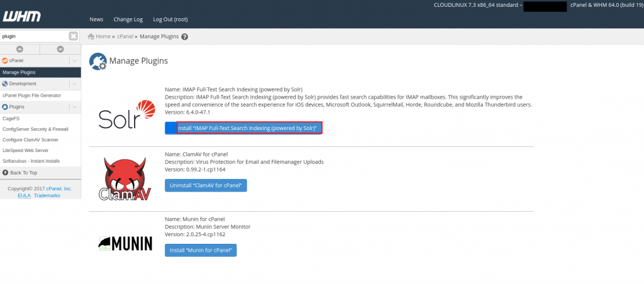
Task: Click the cPanel & WHM 64.0 build text
Action: 607,6
